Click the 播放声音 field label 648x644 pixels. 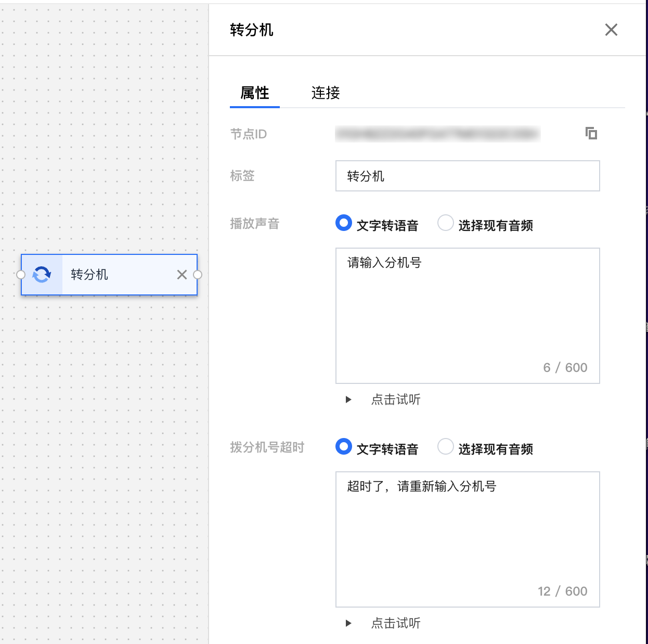[x=255, y=224]
